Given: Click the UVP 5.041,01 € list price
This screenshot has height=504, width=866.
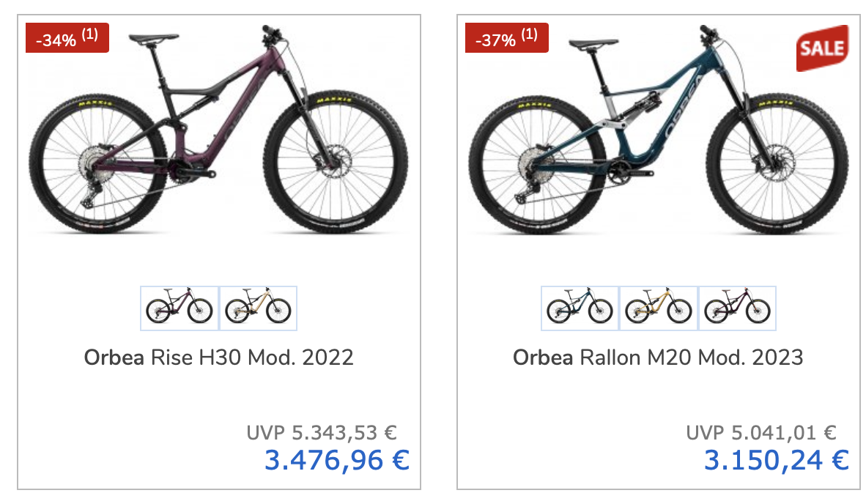Looking at the screenshot, I should [x=761, y=432].
